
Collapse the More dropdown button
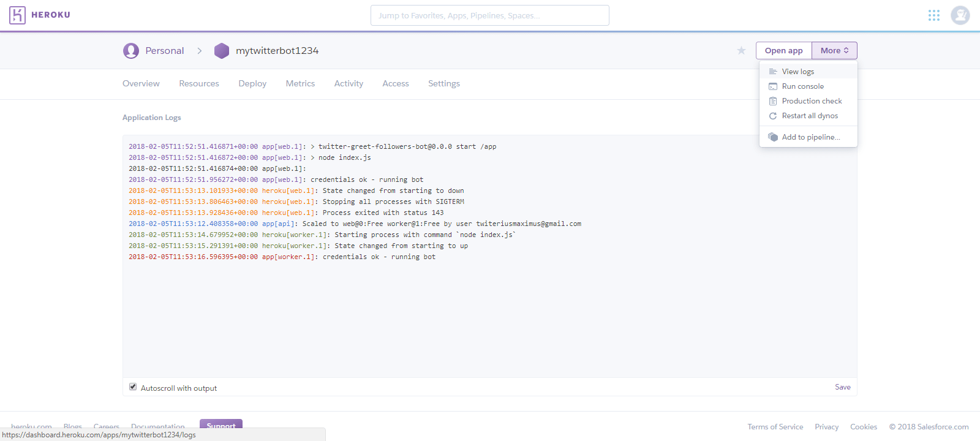coord(834,51)
